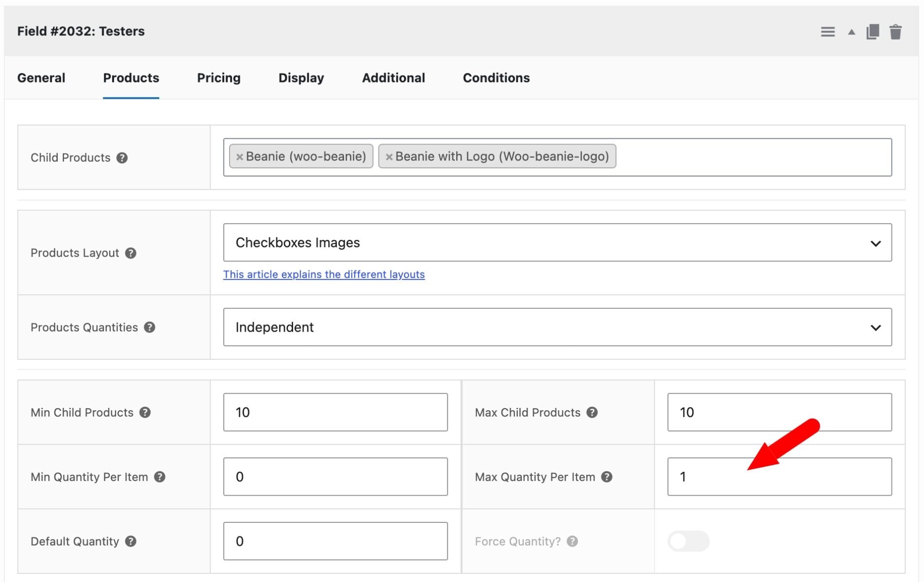Collapse the field with the up arrow
924x582 pixels.
[851, 32]
